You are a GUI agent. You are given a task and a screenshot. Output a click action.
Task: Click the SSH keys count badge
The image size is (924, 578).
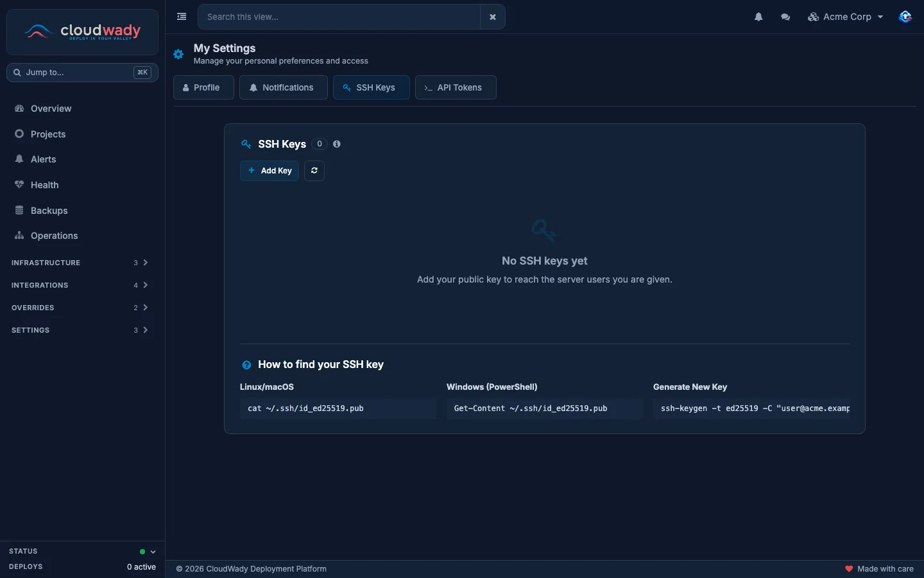(320, 144)
